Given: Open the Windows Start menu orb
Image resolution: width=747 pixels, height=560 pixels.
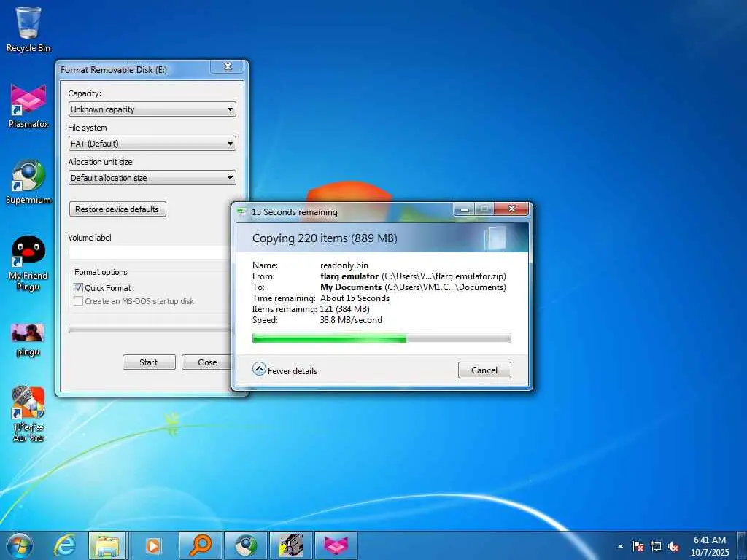Looking at the screenshot, I should tap(20, 545).
